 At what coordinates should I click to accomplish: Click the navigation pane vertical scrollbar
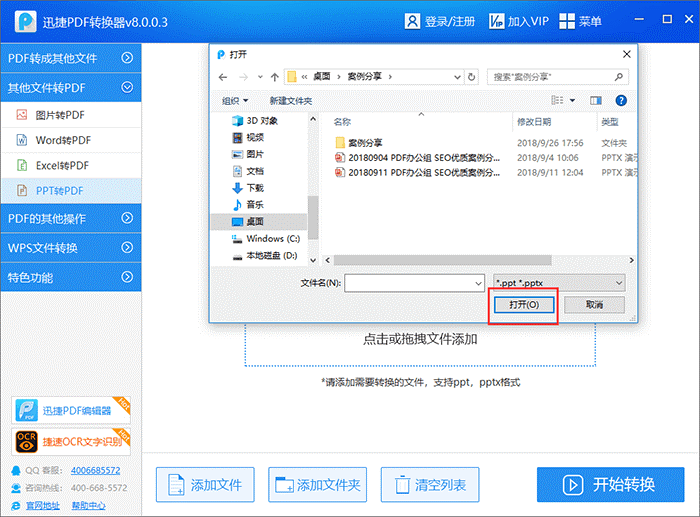point(313,218)
